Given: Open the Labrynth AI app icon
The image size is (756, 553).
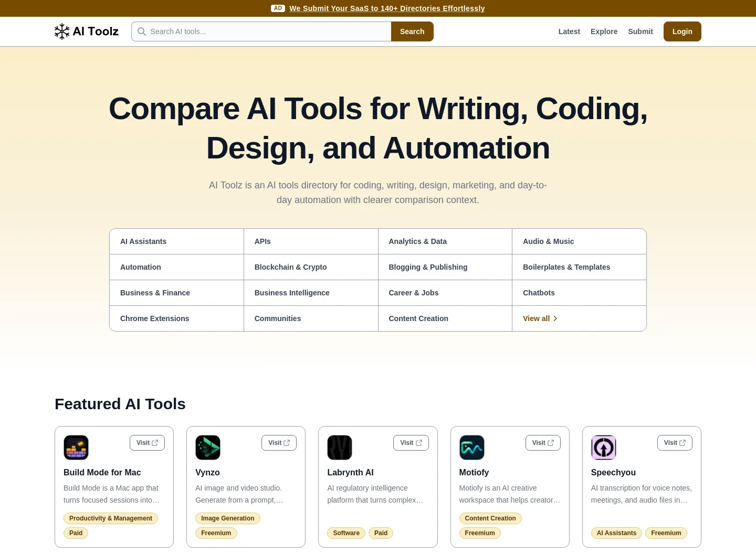Looking at the screenshot, I should 340,448.
